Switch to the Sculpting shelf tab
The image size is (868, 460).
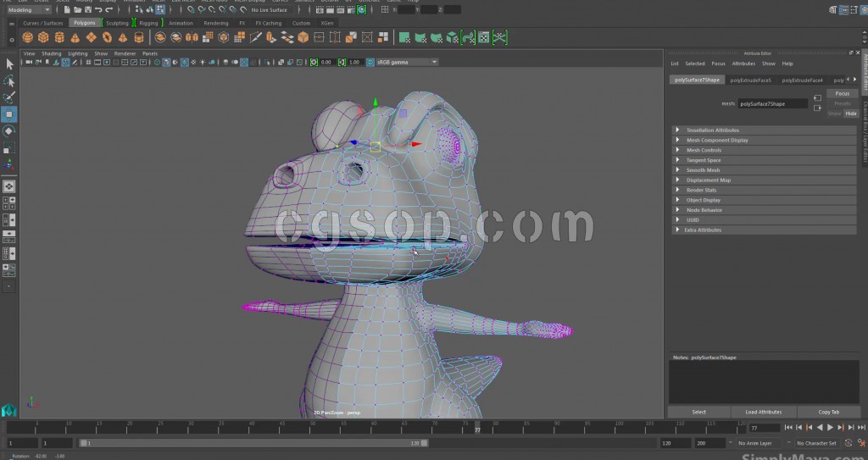[x=117, y=23]
